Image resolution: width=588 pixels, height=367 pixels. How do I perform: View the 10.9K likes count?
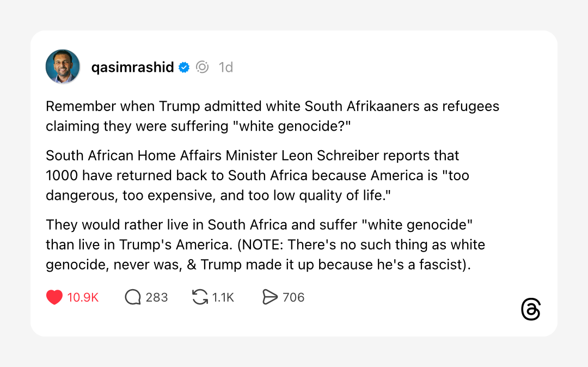click(x=83, y=297)
